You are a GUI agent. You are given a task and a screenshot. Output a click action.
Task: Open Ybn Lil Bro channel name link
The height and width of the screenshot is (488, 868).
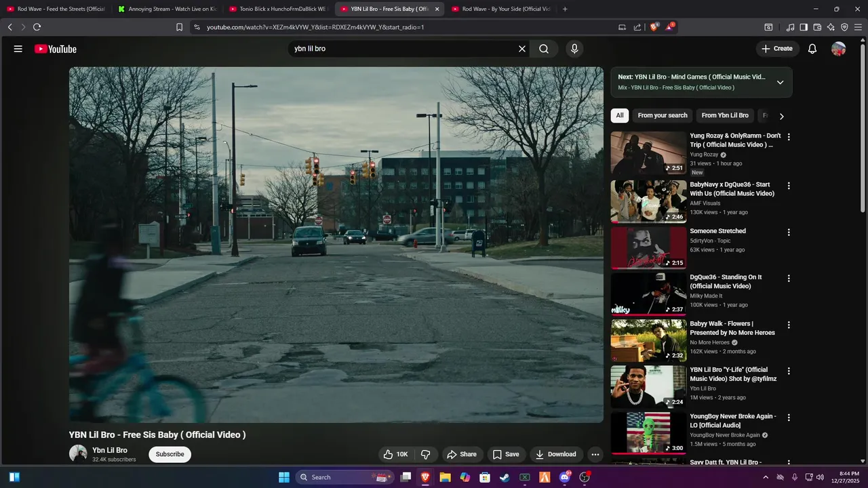(x=110, y=450)
